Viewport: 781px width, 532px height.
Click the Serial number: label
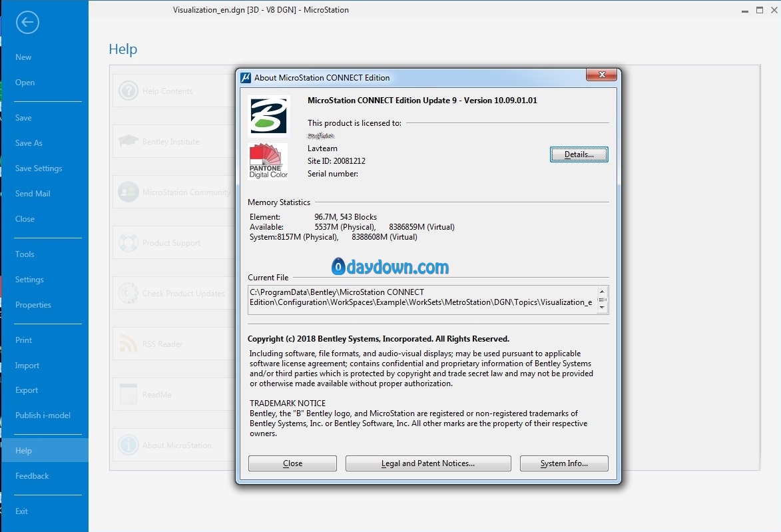pos(333,174)
